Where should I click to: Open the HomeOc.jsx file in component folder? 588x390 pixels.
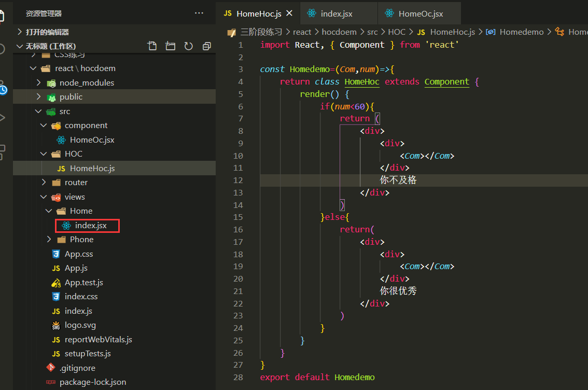point(92,140)
